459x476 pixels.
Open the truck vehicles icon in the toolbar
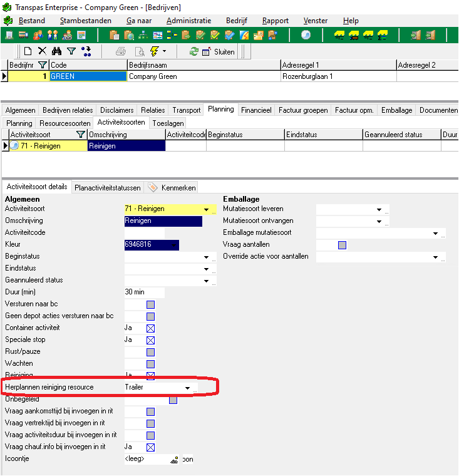pos(23,36)
